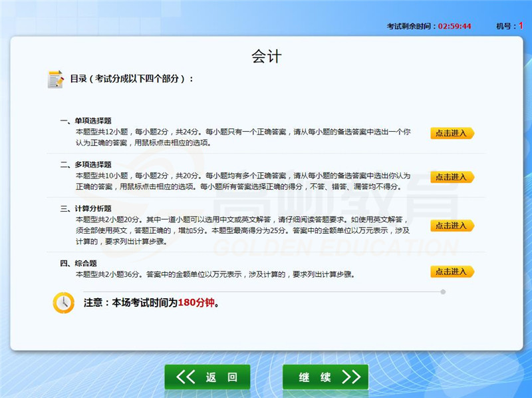Click the 机号 machine number indicator
Viewport: 532px width, 398px height.
pos(509,26)
